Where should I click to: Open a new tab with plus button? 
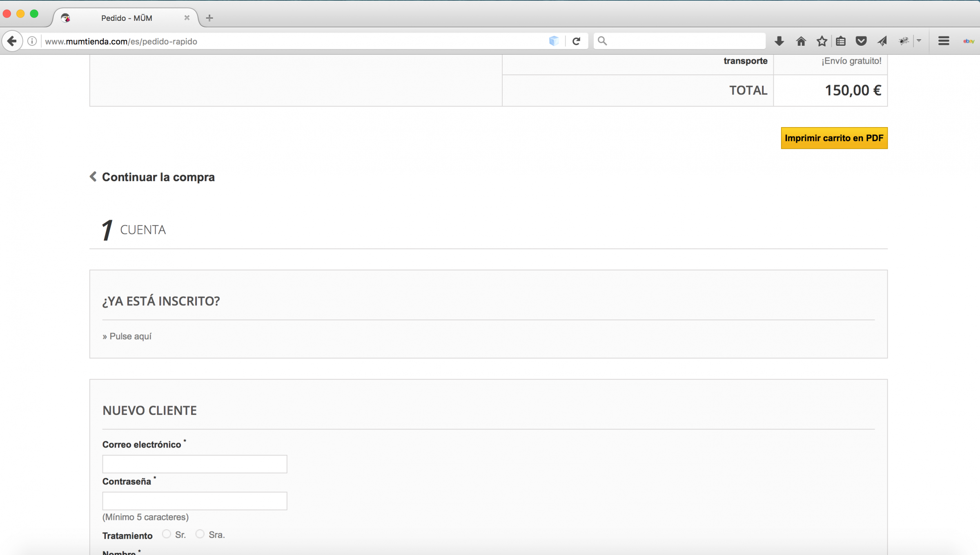point(209,18)
